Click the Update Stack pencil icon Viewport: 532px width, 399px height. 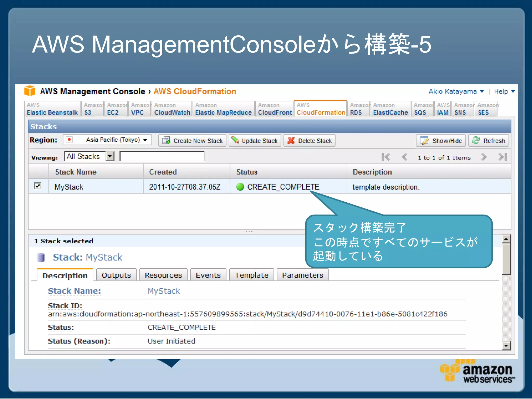click(235, 140)
